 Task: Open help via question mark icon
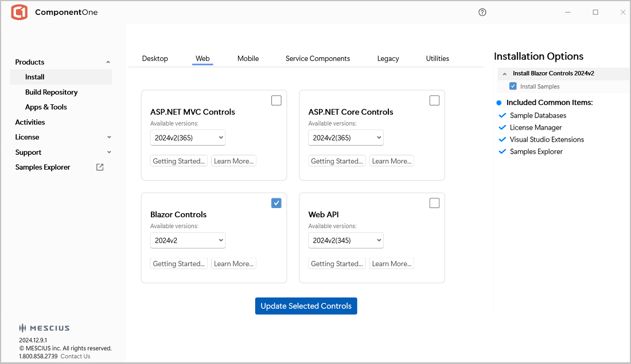tap(482, 12)
